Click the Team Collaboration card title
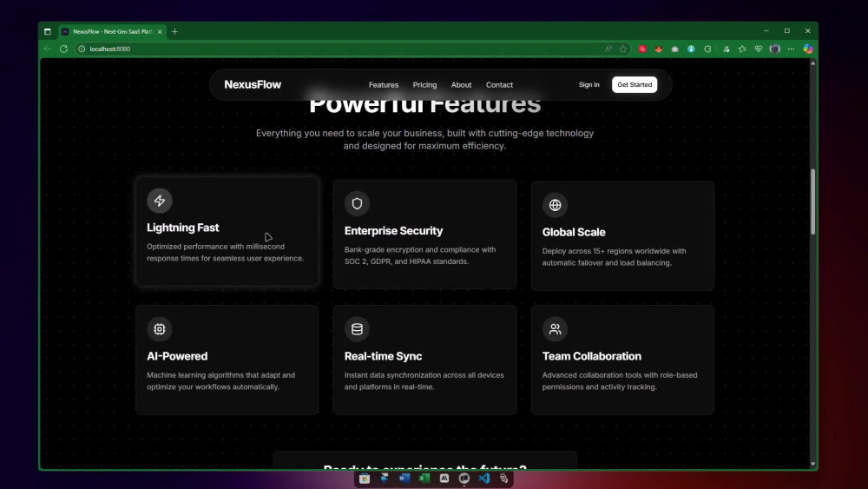 pyautogui.click(x=592, y=356)
